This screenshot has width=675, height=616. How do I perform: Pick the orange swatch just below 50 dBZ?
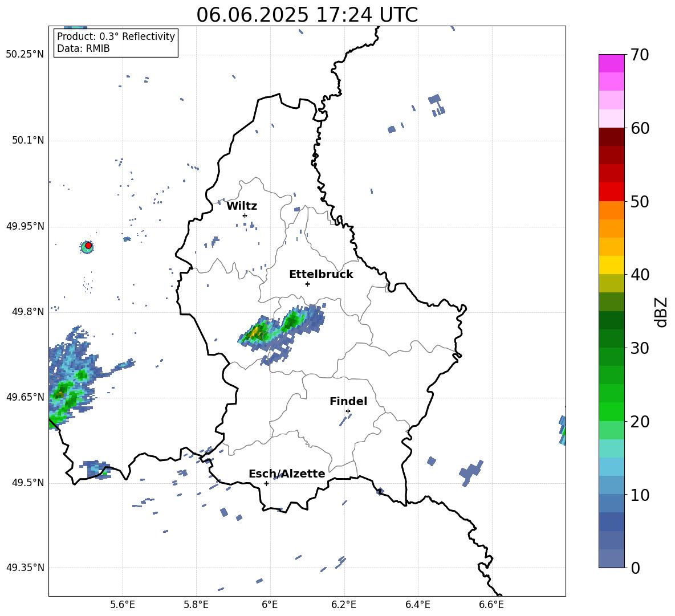611,210
